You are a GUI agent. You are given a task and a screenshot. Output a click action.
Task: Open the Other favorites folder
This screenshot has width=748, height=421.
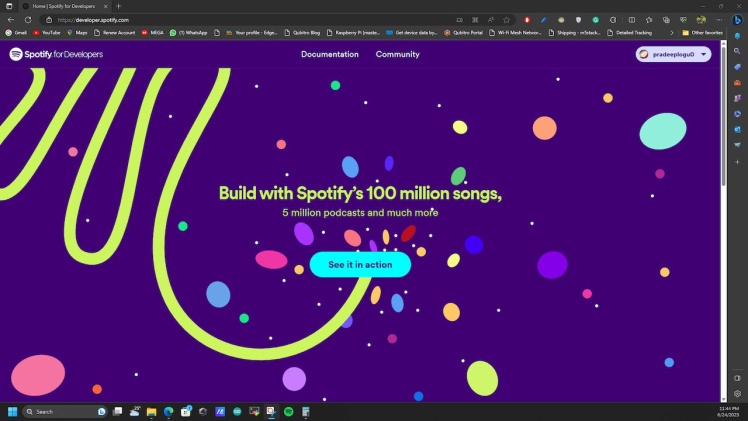702,33
